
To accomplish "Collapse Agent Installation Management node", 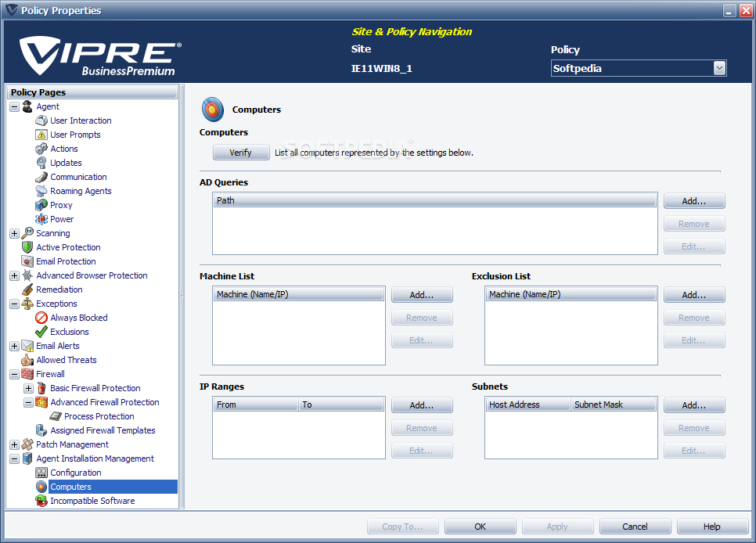I will coord(14,458).
